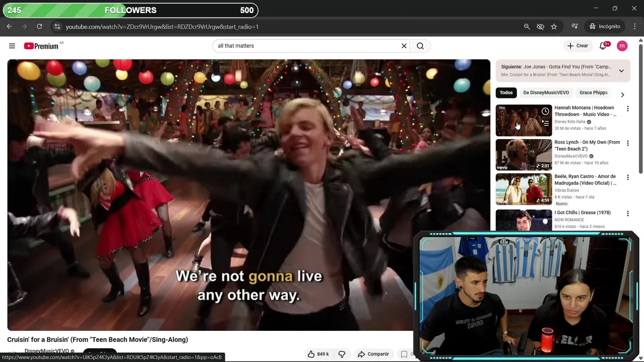The image size is (644, 362).
Task: Click the Hannah Montana video thumbnail
Action: click(x=524, y=120)
